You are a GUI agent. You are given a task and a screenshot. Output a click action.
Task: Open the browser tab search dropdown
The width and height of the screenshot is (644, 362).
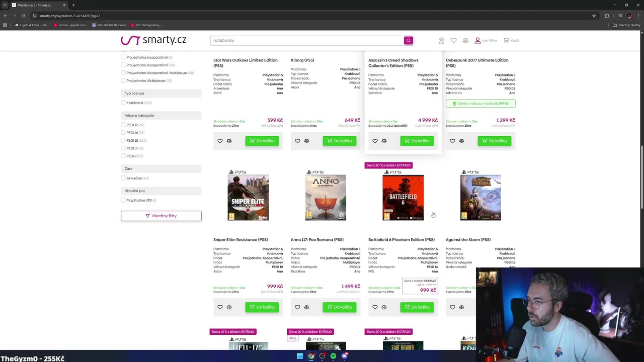click(x=6, y=5)
